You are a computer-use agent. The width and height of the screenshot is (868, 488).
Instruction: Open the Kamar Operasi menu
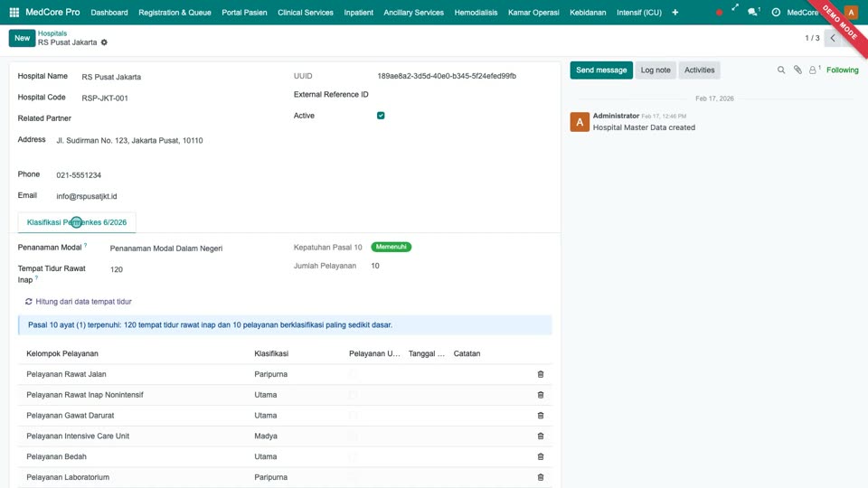pos(533,12)
